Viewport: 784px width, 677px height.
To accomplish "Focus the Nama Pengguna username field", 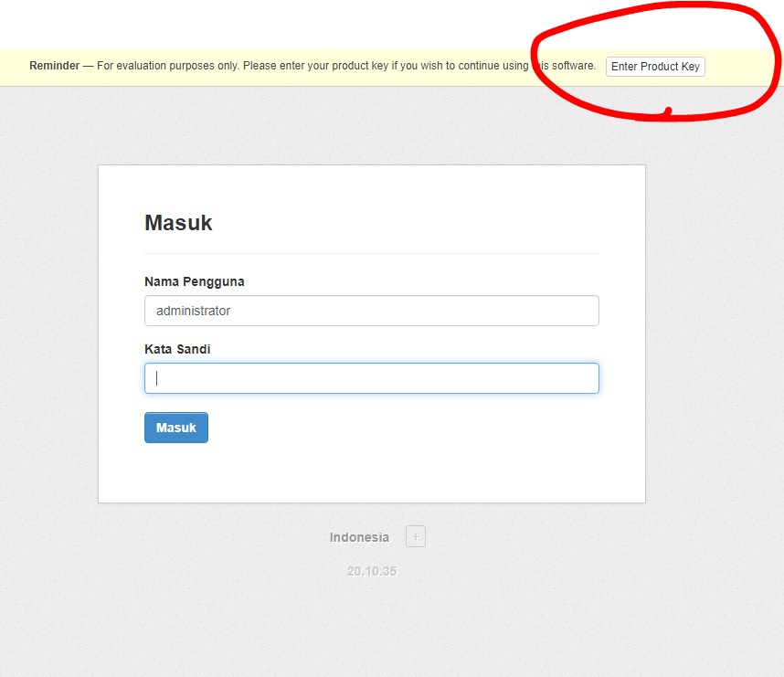I will pos(372,311).
